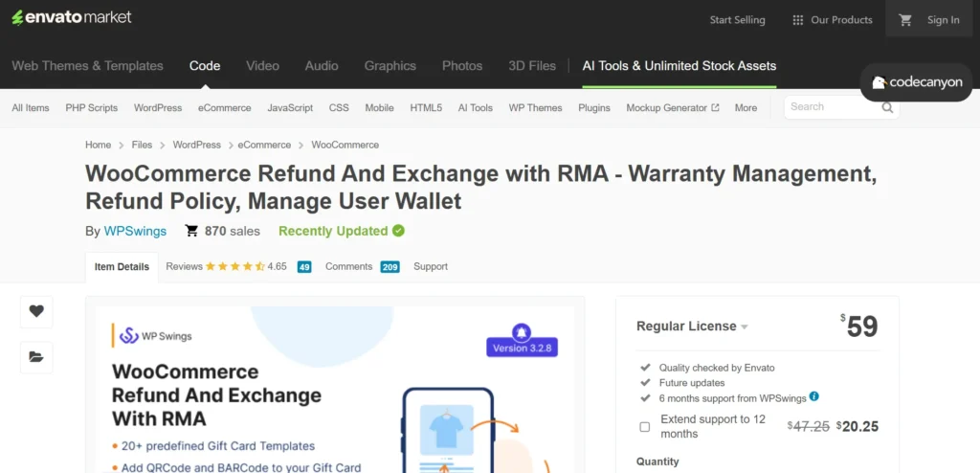Click the sales cart icon

(191, 231)
